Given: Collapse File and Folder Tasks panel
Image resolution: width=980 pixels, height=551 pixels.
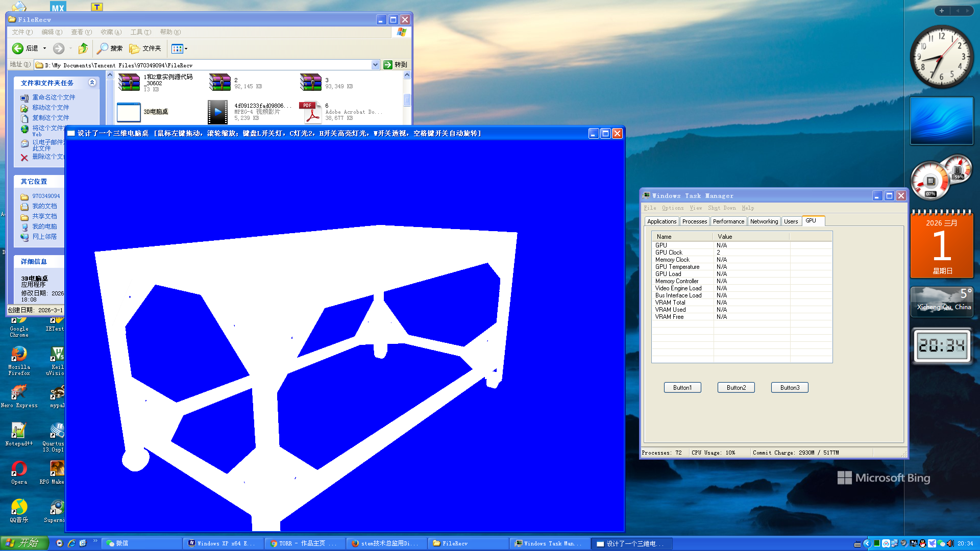Looking at the screenshot, I should [92, 83].
